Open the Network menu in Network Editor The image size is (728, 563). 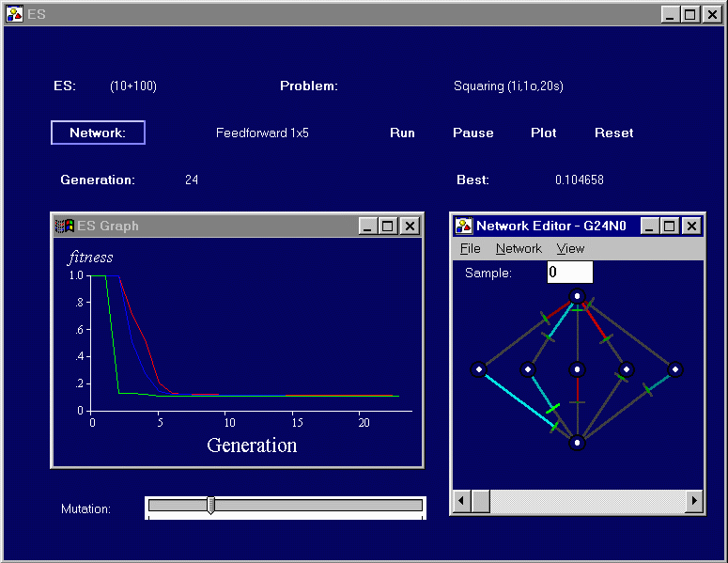pyautogui.click(x=519, y=249)
